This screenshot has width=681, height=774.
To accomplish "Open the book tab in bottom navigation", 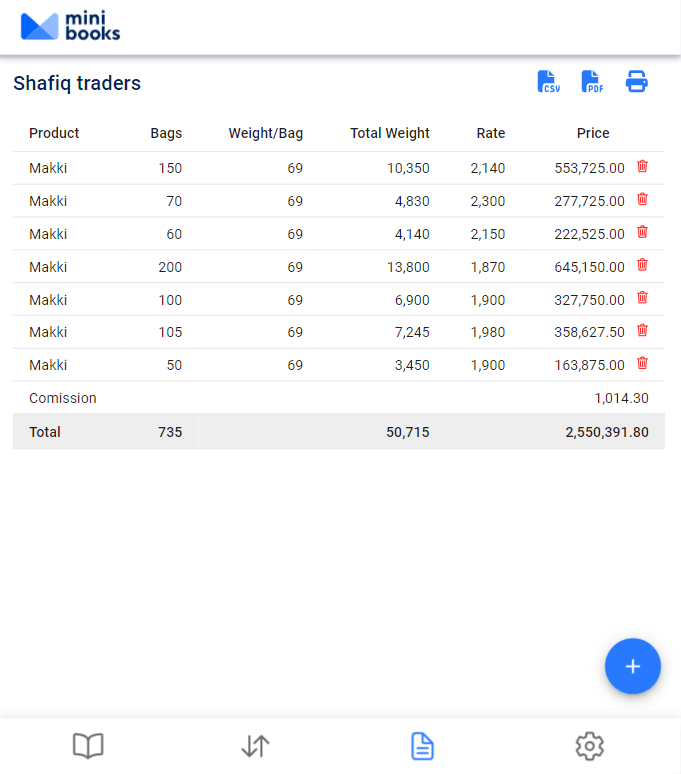I will (88, 746).
